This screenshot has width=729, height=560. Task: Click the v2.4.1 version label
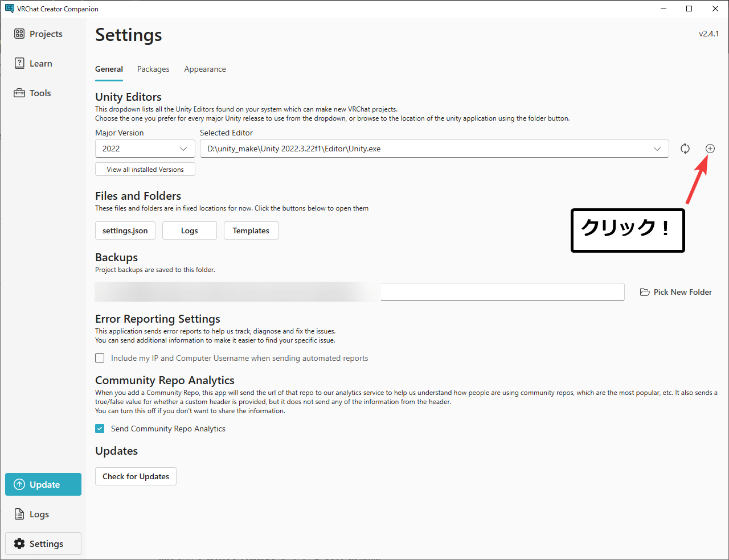click(x=709, y=34)
